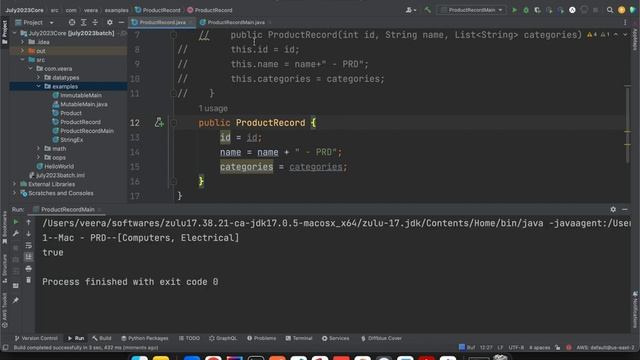Start debugging with the bug icon
The width and height of the screenshot is (640, 360).
tap(526, 10)
